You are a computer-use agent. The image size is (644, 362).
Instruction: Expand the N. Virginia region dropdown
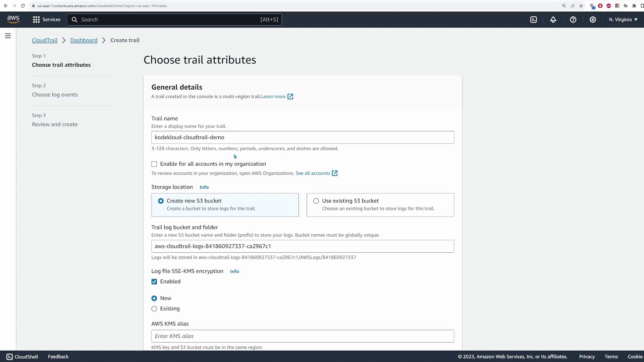[623, 19]
